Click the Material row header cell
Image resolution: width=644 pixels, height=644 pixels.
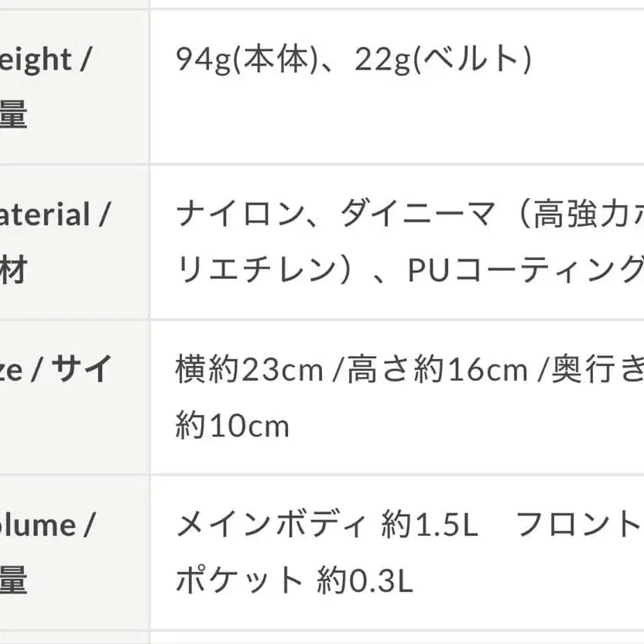coord(74,242)
